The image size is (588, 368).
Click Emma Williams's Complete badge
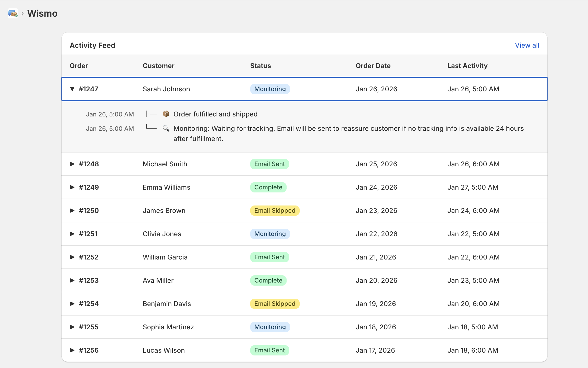point(268,187)
